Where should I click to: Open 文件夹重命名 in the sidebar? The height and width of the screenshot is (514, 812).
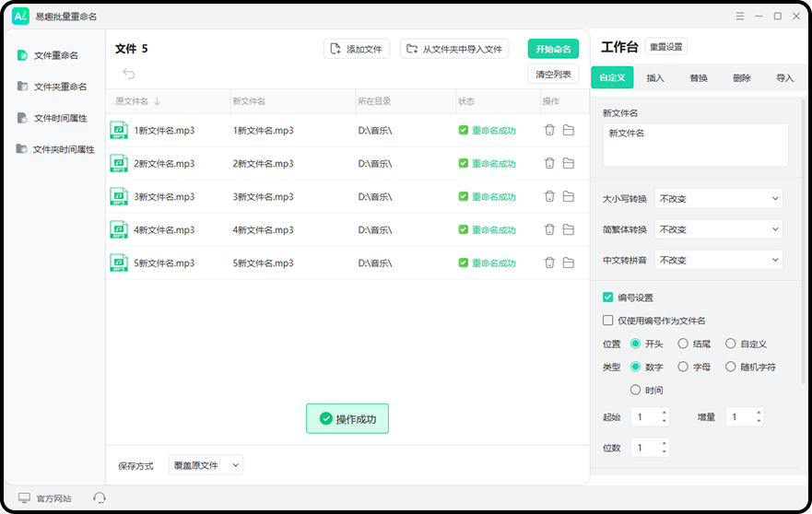(x=60, y=87)
